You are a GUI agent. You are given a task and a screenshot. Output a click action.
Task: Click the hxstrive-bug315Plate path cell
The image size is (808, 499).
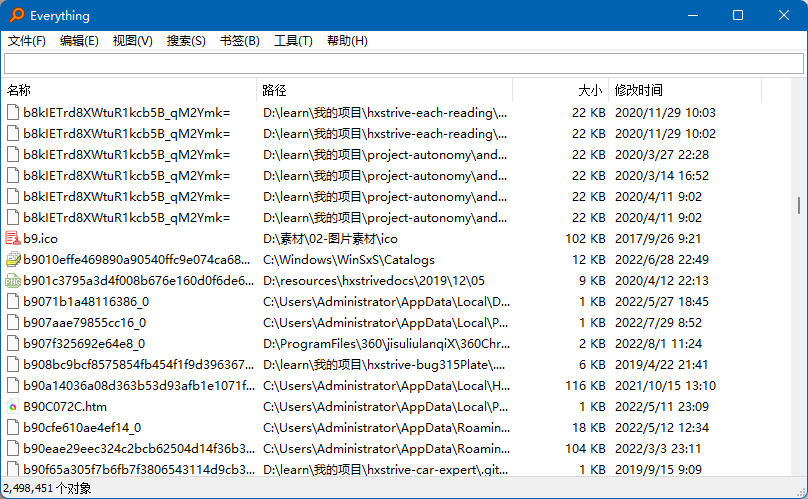(x=384, y=365)
